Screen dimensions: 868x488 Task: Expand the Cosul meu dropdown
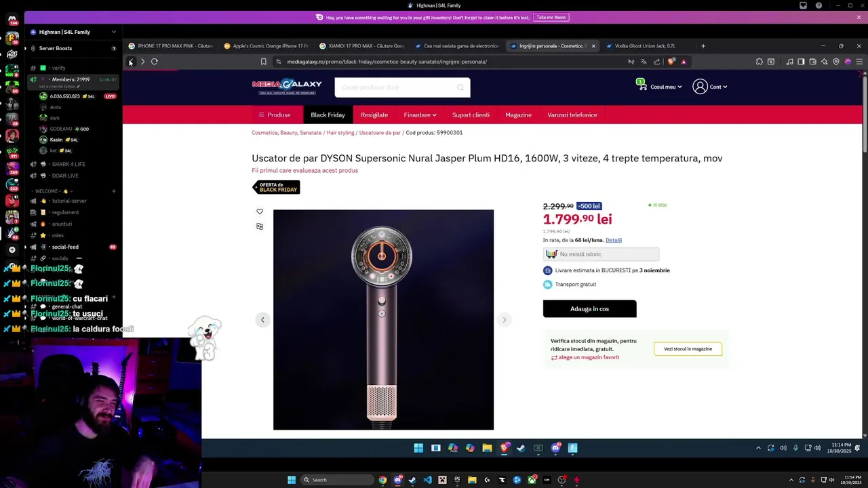pyautogui.click(x=666, y=87)
